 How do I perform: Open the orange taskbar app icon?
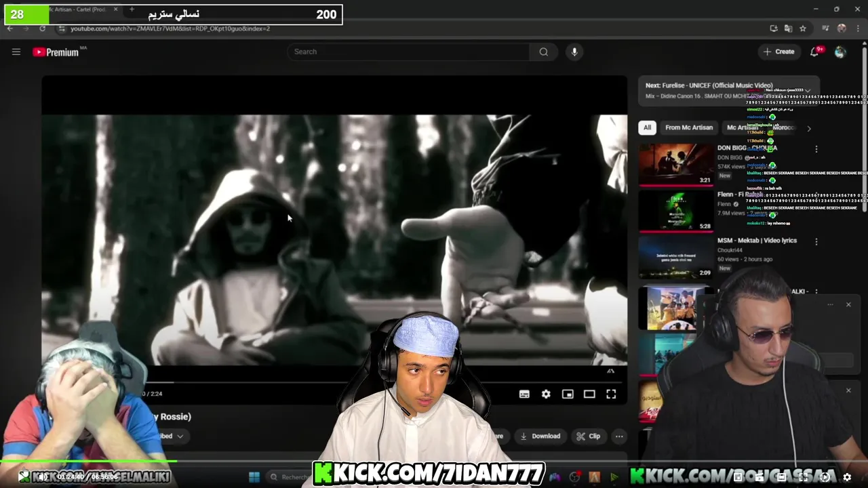(x=595, y=477)
